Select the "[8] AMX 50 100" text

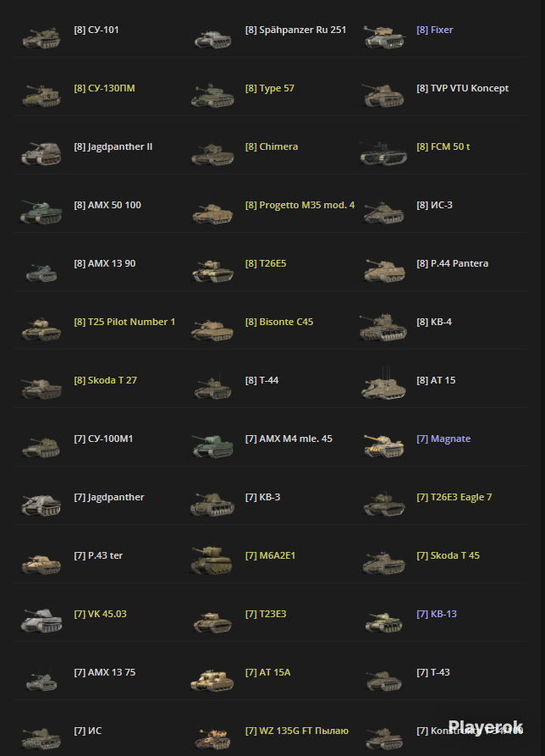tap(107, 205)
